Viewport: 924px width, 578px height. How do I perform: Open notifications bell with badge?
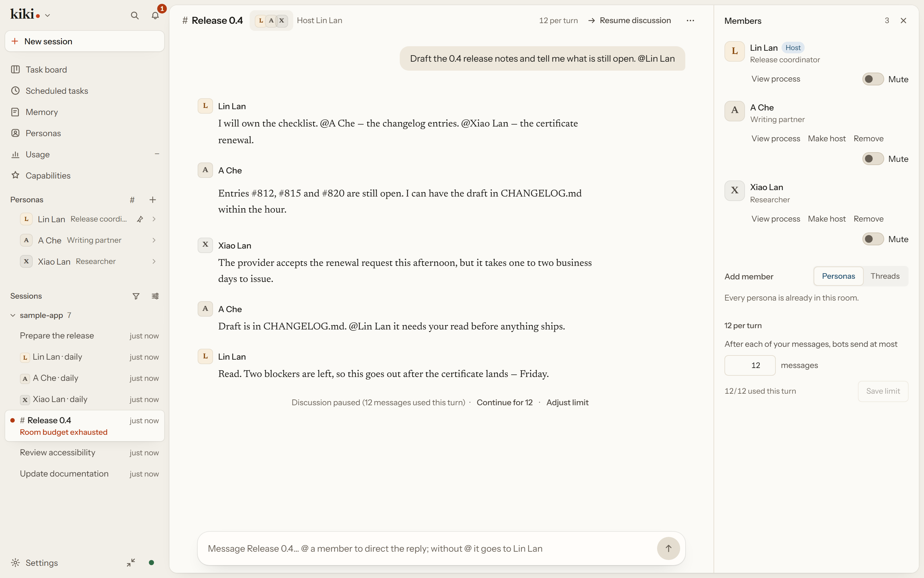pyautogui.click(x=155, y=16)
